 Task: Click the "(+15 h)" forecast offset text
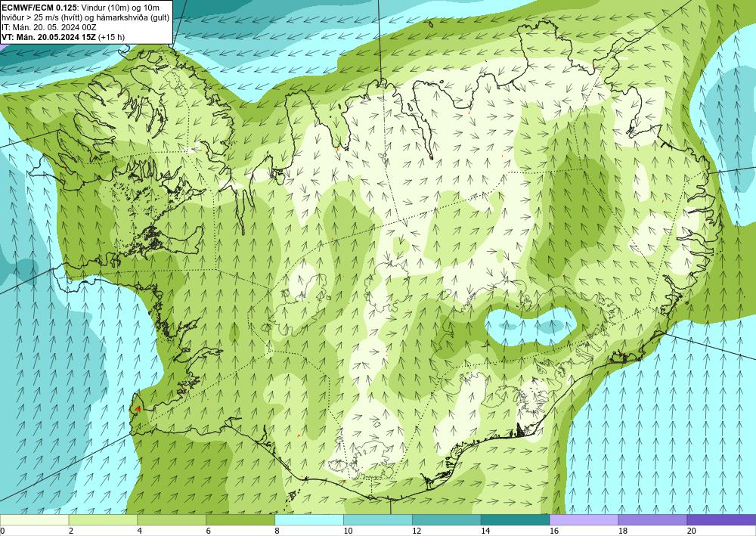111,37
